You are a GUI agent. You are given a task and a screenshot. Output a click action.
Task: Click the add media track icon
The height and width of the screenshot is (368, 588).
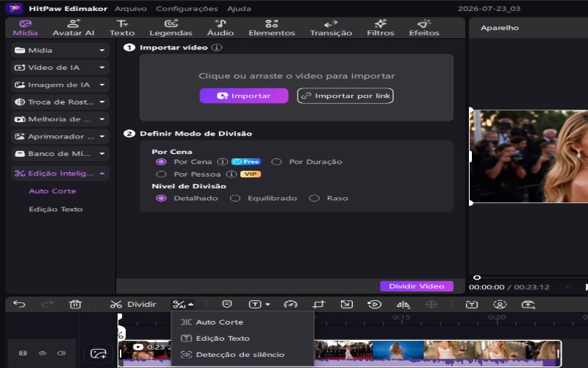click(x=98, y=353)
